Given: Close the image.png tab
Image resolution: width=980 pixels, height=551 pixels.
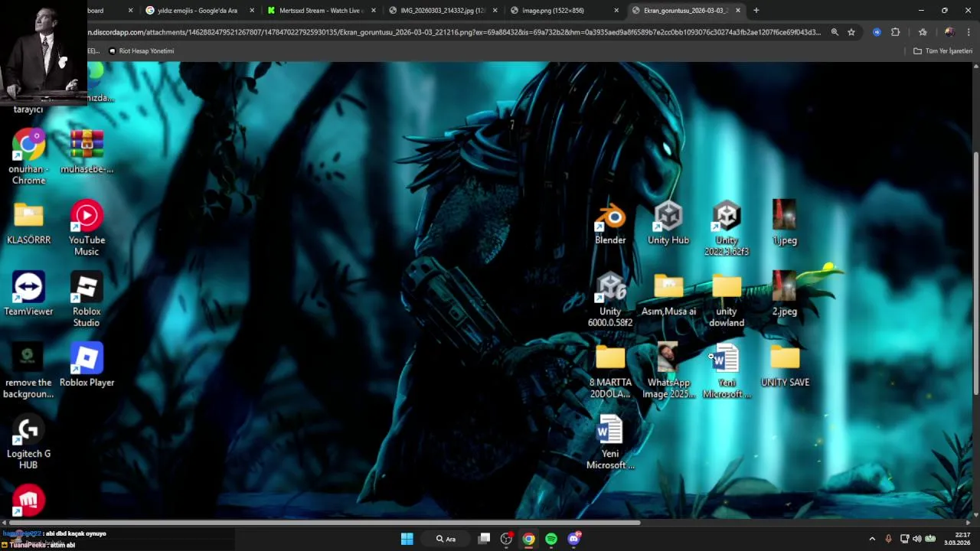Looking at the screenshot, I should pos(616,11).
